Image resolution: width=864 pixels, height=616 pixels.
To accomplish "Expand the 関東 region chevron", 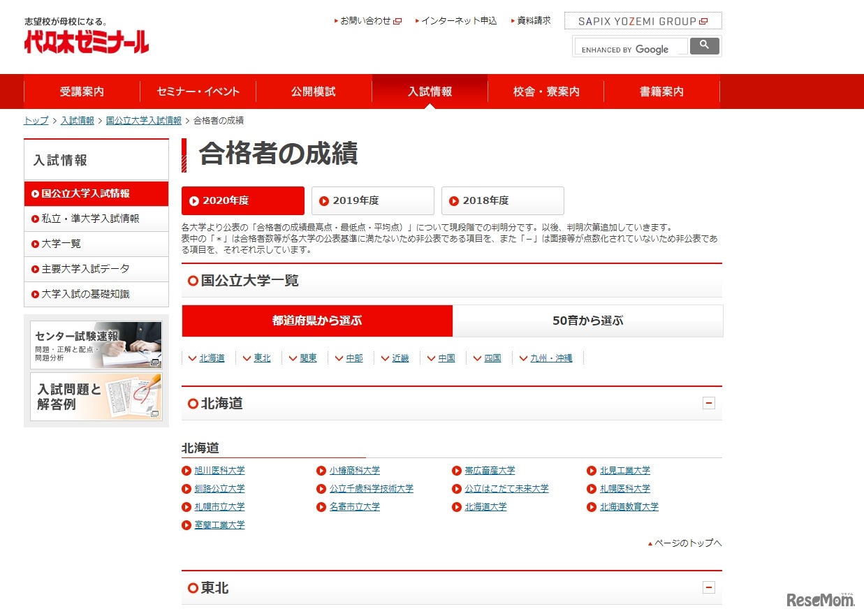I will coord(293,358).
